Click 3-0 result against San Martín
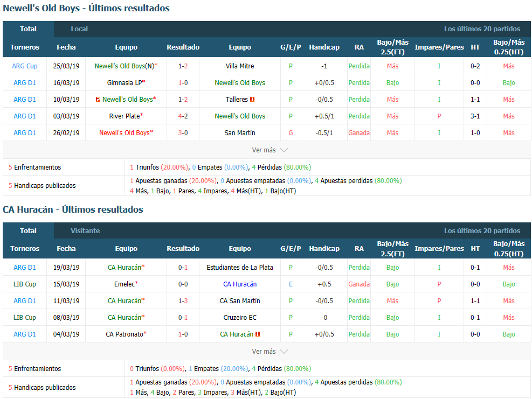This screenshot has width=532, height=399. [183, 133]
